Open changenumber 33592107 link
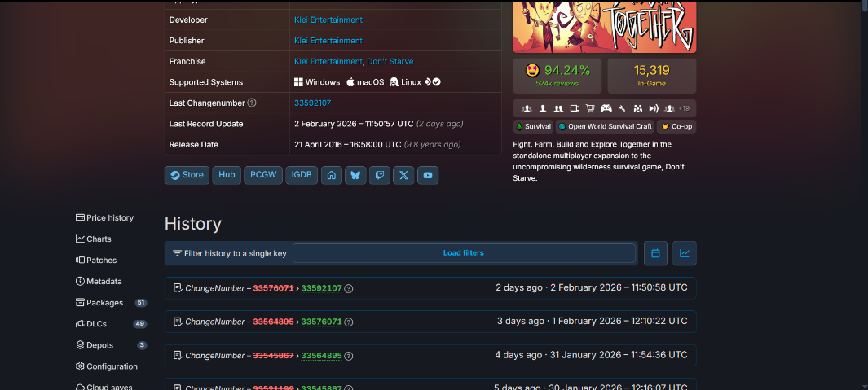 312,103
